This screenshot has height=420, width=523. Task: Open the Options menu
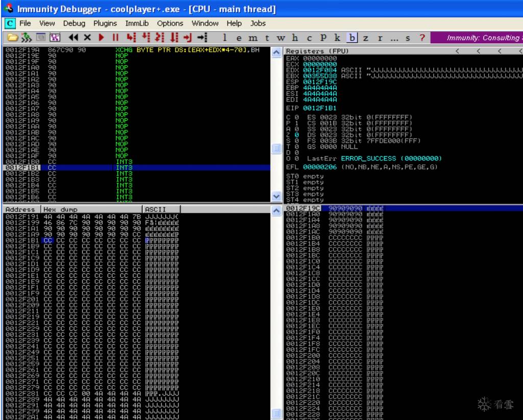(x=170, y=23)
